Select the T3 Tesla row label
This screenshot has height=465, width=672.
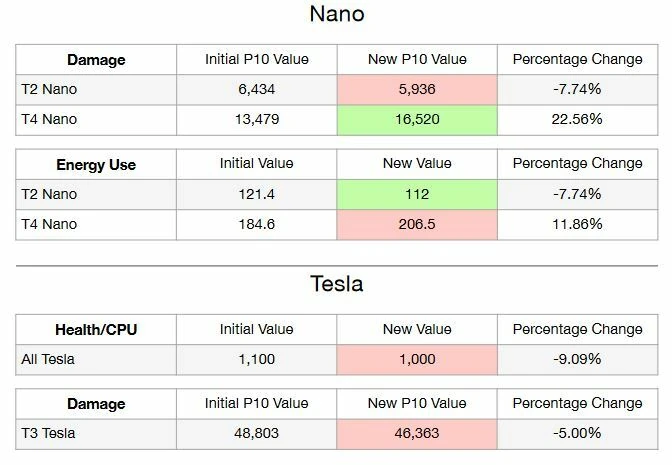48,434
